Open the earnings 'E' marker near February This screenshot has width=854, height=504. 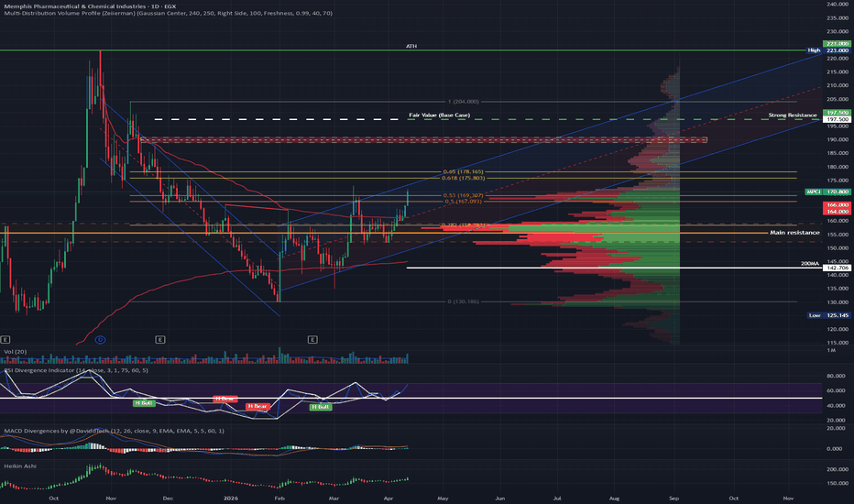[312, 339]
